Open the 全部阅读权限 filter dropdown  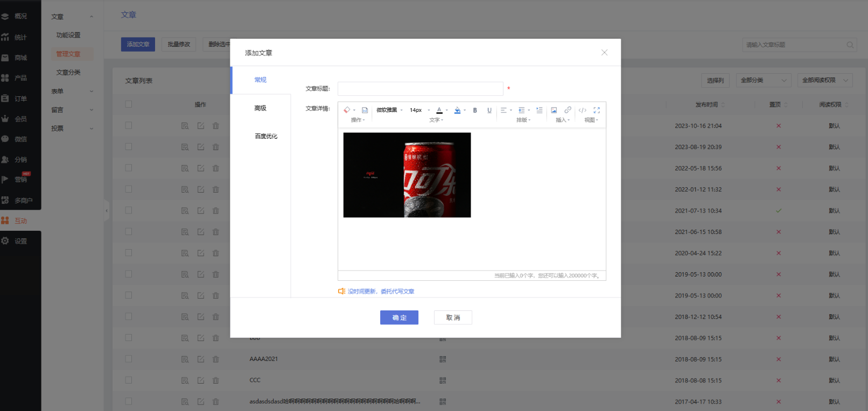[825, 80]
